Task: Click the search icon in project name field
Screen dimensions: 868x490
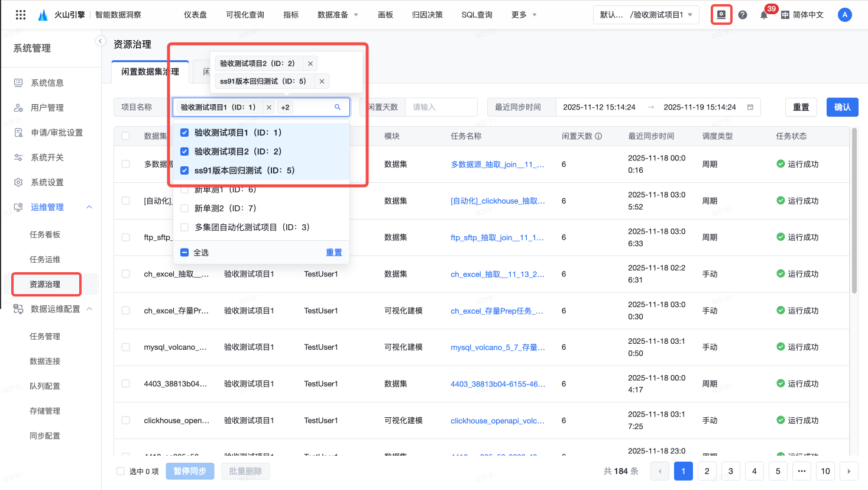Action: pos(338,107)
